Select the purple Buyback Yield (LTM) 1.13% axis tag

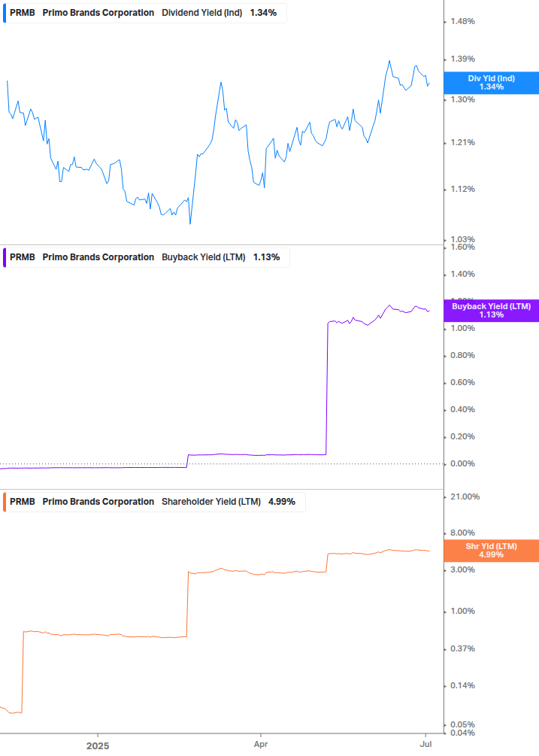tap(492, 311)
